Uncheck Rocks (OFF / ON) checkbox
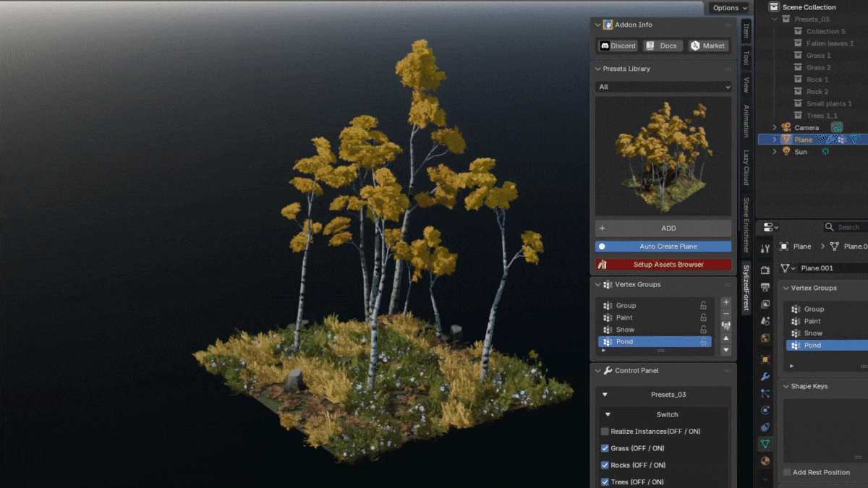This screenshot has width=868, height=488. pyautogui.click(x=605, y=465)
